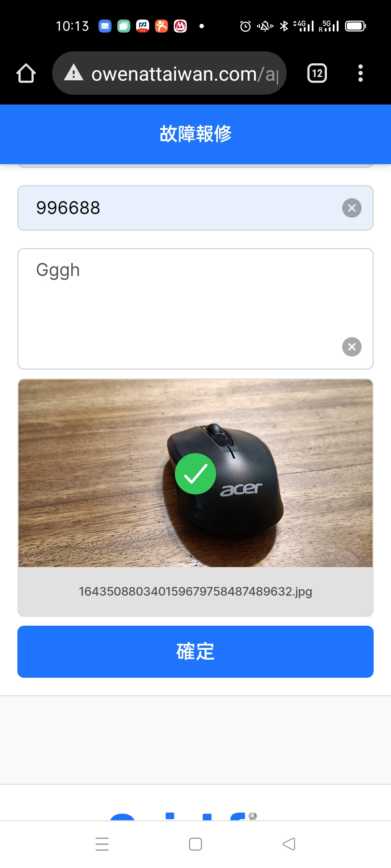Tap the green checkmark on the photo
391x868 pixels.
point(195,474)
